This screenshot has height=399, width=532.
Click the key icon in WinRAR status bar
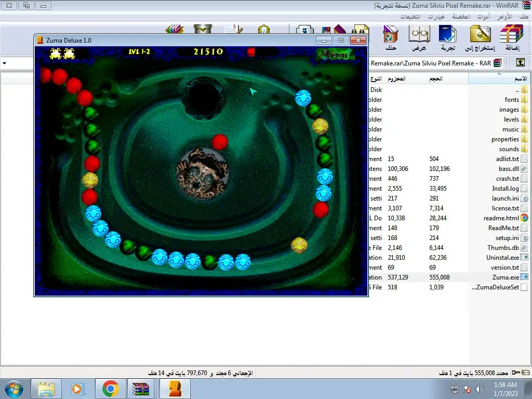516,373
